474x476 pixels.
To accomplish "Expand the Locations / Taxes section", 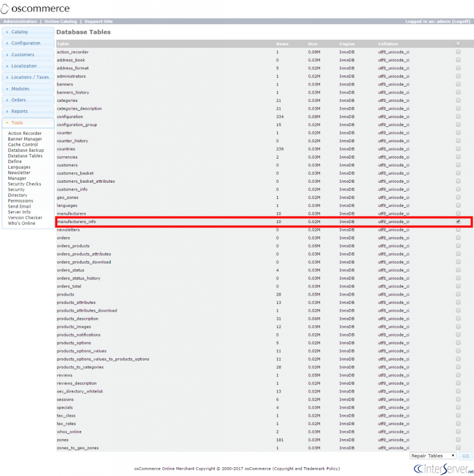I will pyautogui.click(x=28, y=77).
